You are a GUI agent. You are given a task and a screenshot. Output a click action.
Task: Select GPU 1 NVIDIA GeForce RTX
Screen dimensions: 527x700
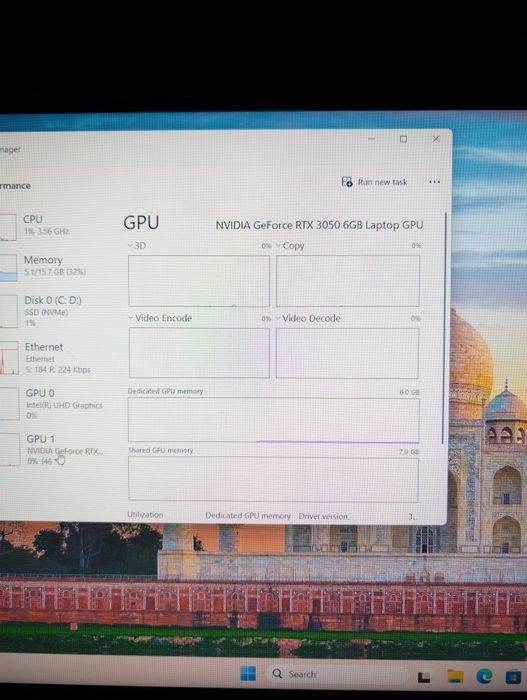click(53, 449)
